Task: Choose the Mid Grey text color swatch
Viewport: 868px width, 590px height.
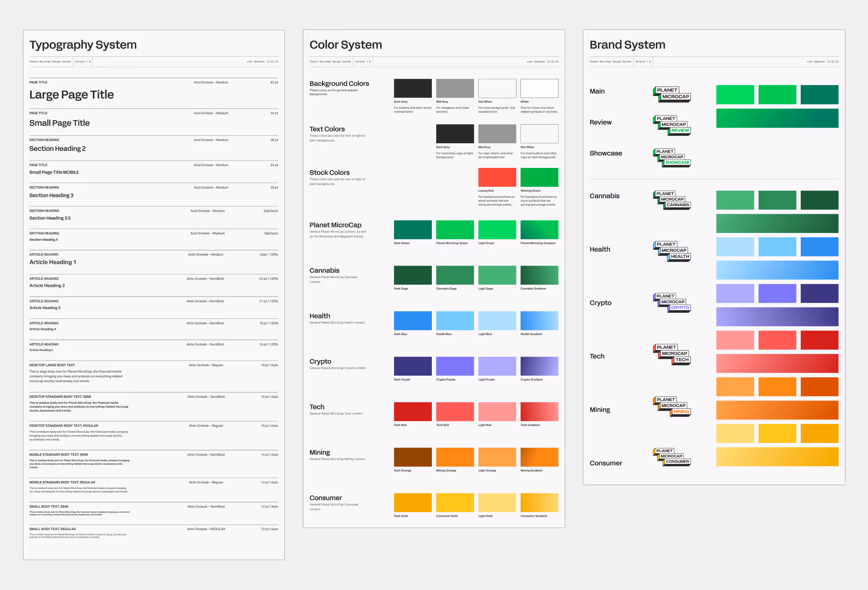Action: pyautogui.click(x=497, y=134)
